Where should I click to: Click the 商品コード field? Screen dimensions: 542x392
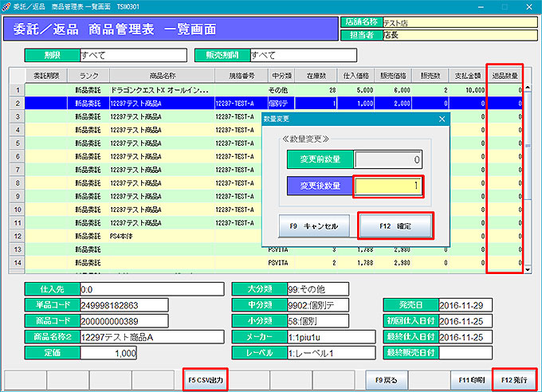click(124, 321)
